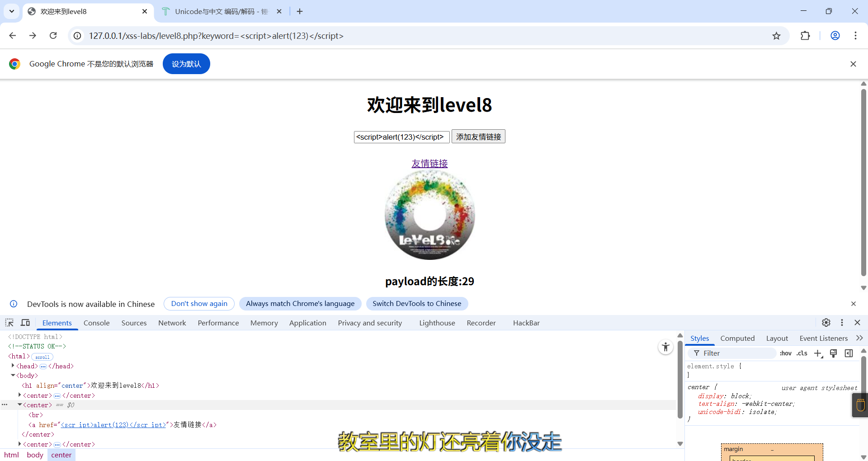
Task: Close the Unicode与中文 tab
Action: pyautogui.click(x=279, y=11)
